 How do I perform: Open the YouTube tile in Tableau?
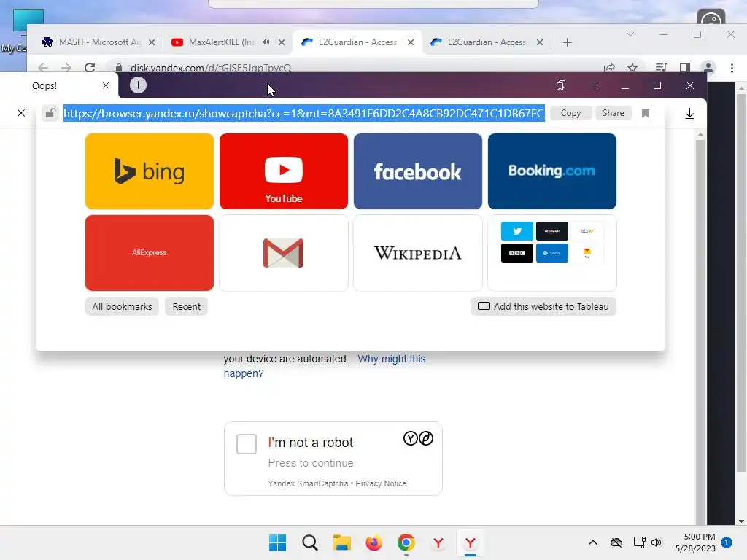[284, 171]
